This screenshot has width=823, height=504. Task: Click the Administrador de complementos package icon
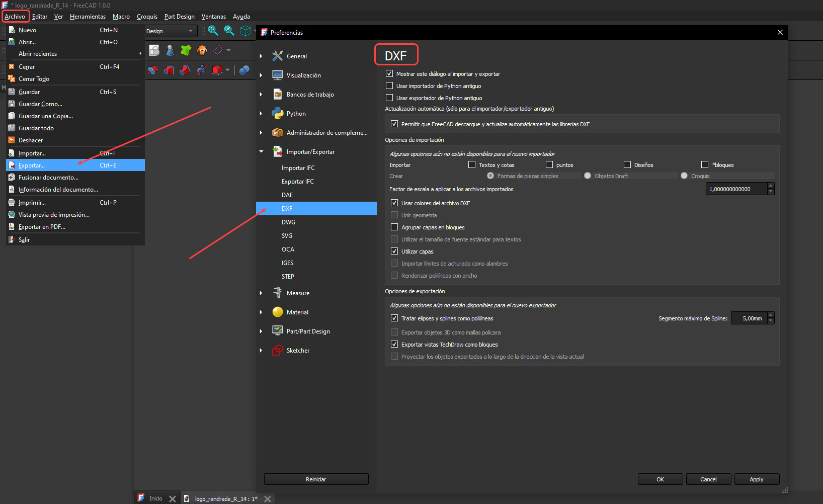[x=278, y=132]
